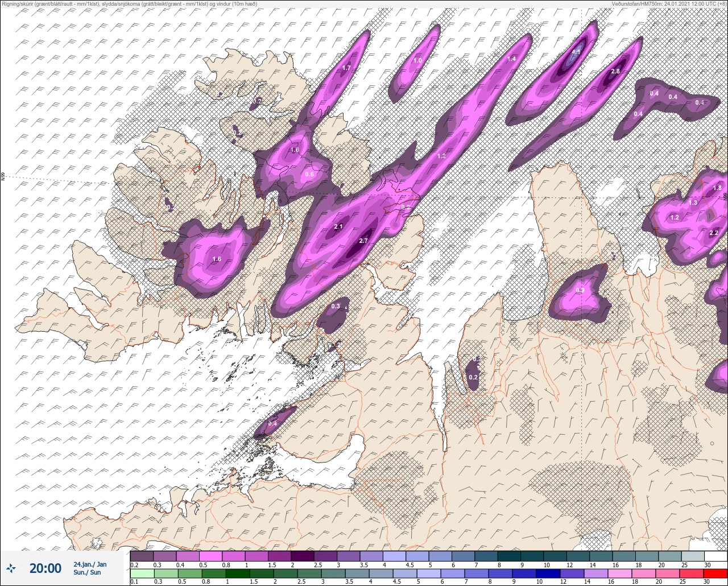This screenshot has height=586, width=728.
Task: Click the 1.8 precipitation value on the map
Action: pyautogui.click(x=717, y=188)
